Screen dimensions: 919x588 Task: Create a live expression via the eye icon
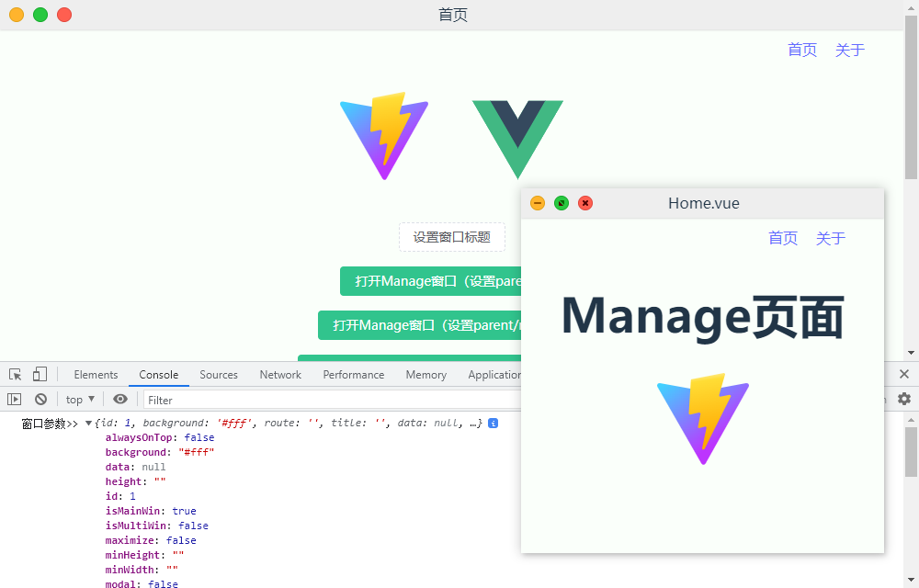(x=120, y=400)
